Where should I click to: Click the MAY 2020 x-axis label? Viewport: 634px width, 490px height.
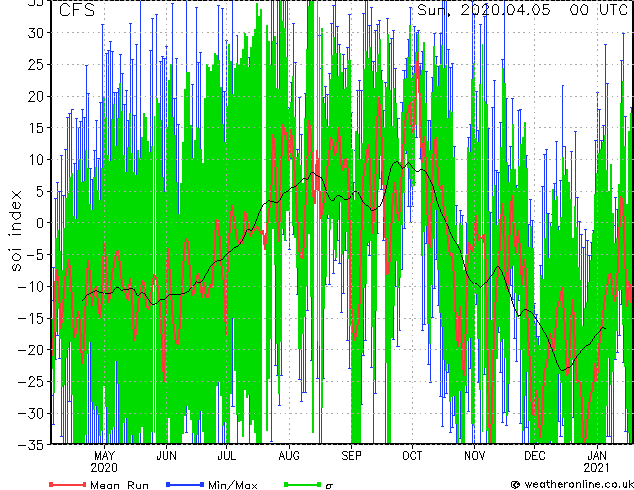point(104,462)
